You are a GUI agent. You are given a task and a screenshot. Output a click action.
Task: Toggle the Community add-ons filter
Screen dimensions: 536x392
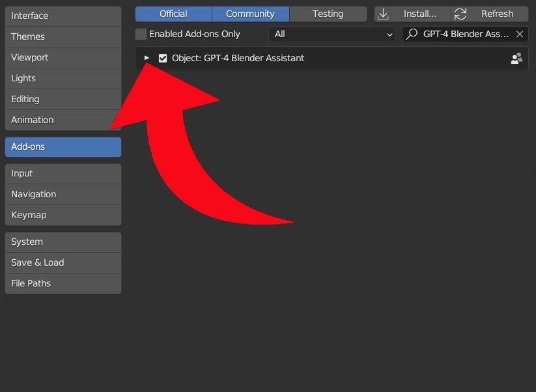tap(250, 14)
